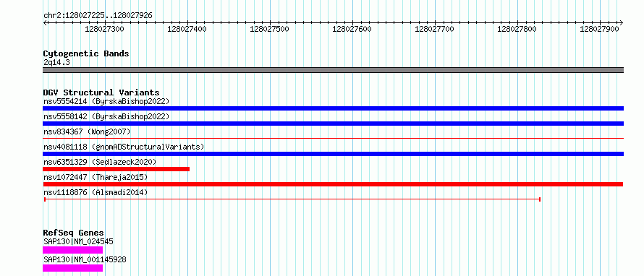The image size is (644, 276).
Task: Click ruler tick label 128027800
Action: coord(517,29)
